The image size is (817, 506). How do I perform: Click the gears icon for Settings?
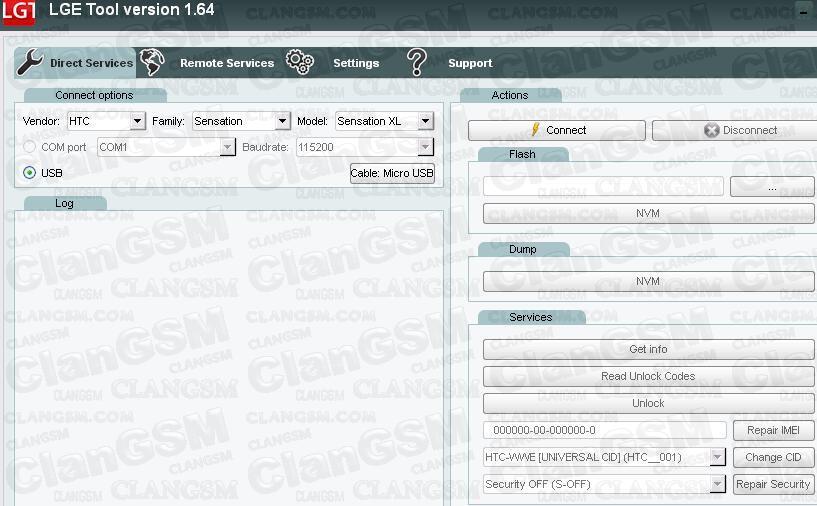[x=300, y=63]
